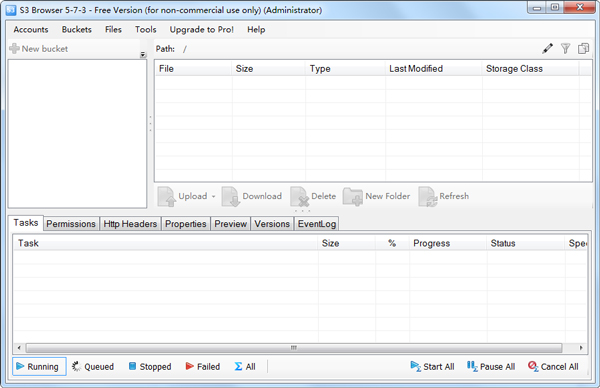The height and width of the screenshot is (388, 600).
Task: Toggle the Running tasks filter
Action: coord(39,367)
